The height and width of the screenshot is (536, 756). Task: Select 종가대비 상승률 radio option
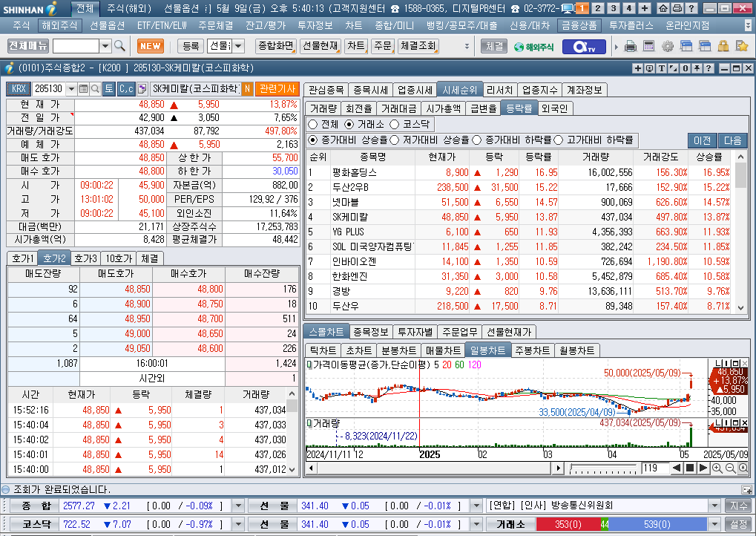click(313, 140)
